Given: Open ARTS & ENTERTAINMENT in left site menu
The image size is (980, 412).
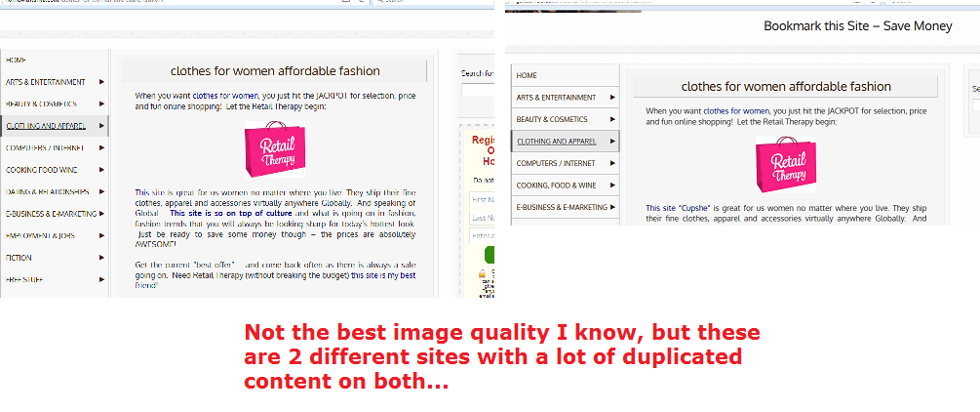Looking at the screenshot, I should click(45, 82).
